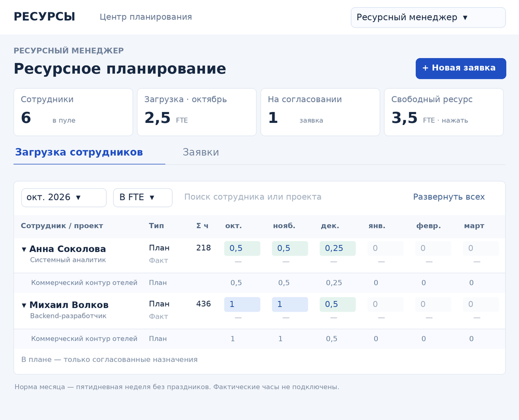
Task: Select the 218 hours total value
Action: 203,248
